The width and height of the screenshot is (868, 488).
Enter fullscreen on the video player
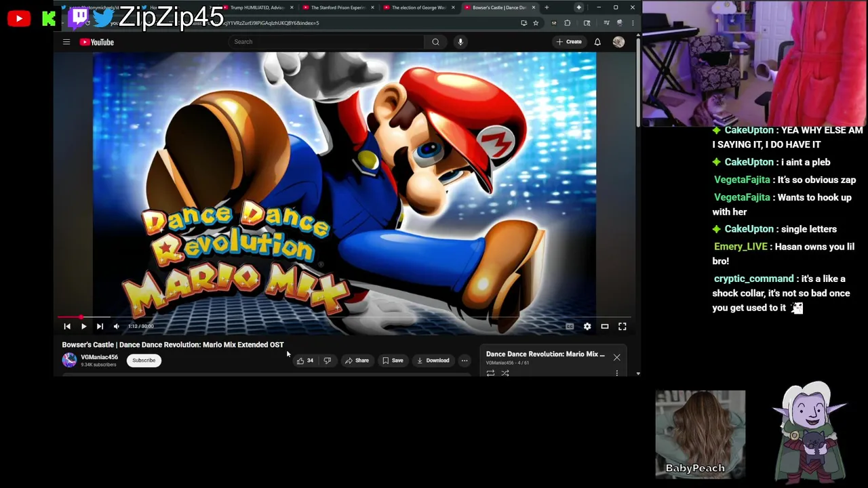[x=623, y=327]
